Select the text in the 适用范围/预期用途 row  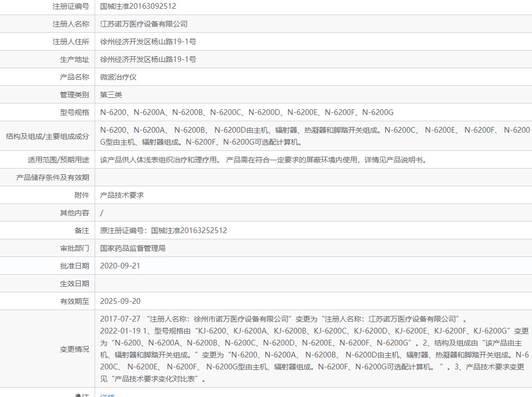[x=263, y=160]
